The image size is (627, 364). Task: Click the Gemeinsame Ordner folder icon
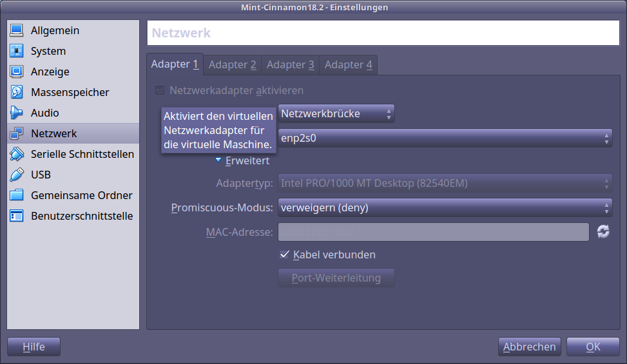(17, 195)
